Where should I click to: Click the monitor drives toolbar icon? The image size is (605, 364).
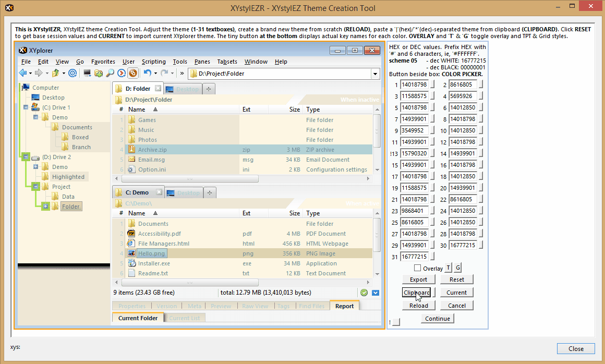coord(87,74)
